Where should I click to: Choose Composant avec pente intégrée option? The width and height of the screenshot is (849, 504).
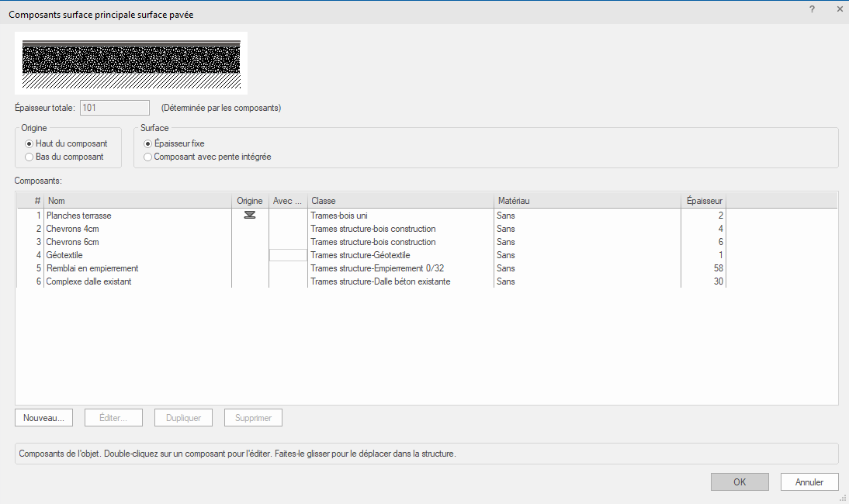click(148, 157)
